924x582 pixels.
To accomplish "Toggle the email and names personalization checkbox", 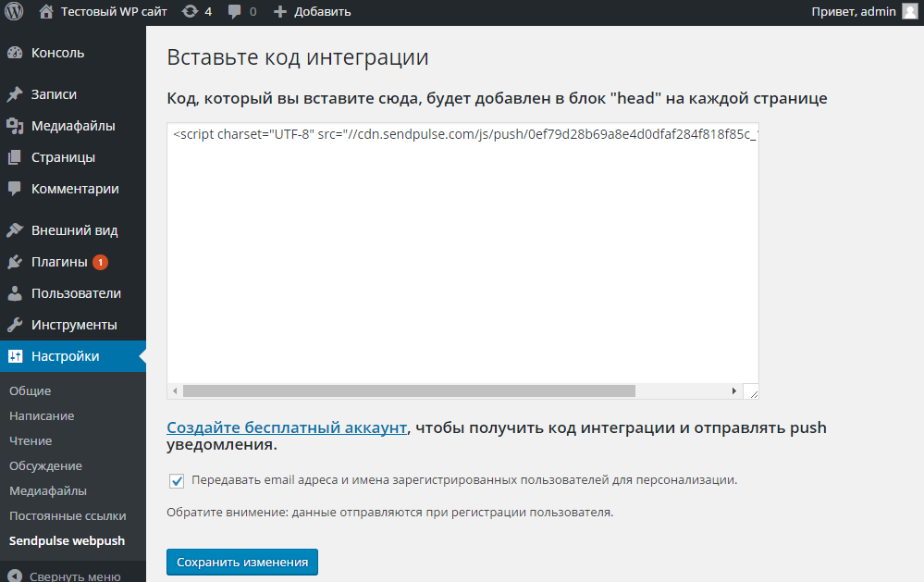I will pos(177,481).
